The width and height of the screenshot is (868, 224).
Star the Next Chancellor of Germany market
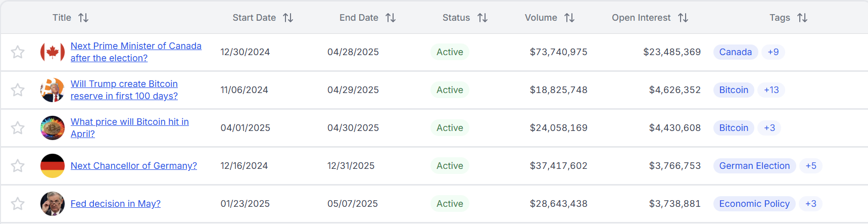point(18,166)
